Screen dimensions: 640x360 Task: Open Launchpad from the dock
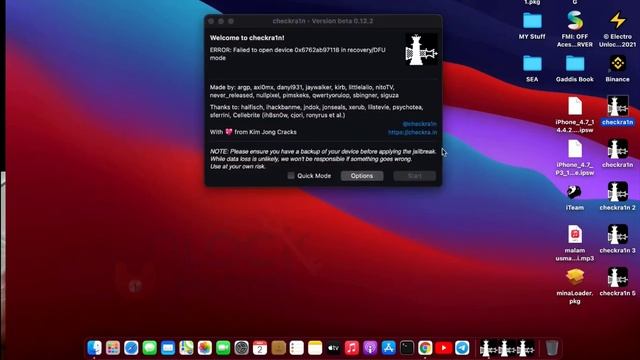tap(113, 348)
